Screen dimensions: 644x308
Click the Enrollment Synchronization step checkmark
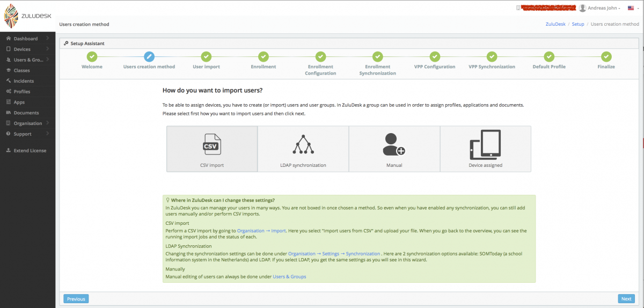click(x=378, y=56)
